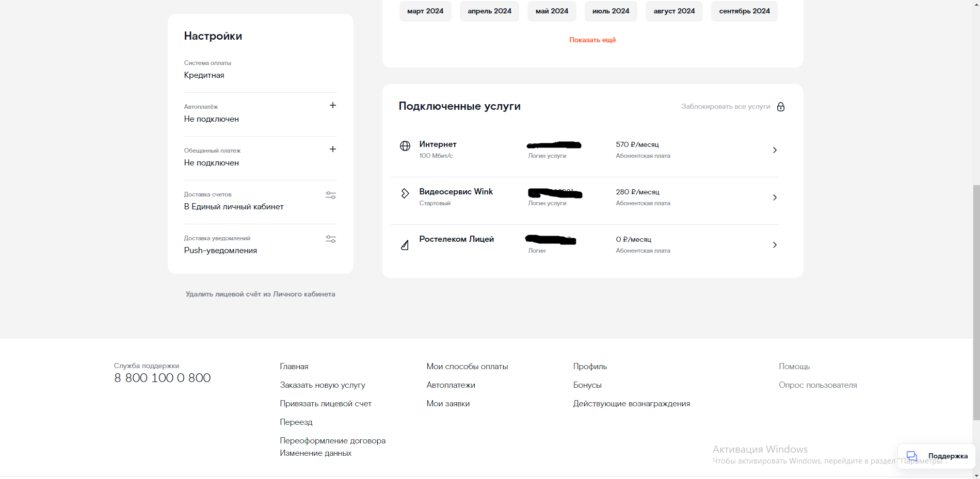Click Не подключен under Обещанный платеж
The image size is (980, 479).
pos(211,163)
